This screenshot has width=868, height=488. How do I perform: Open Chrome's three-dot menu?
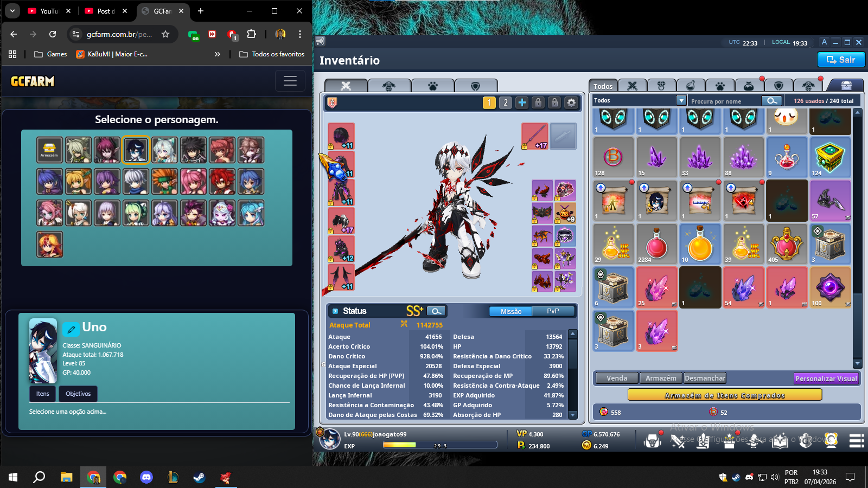coord(300,34)
